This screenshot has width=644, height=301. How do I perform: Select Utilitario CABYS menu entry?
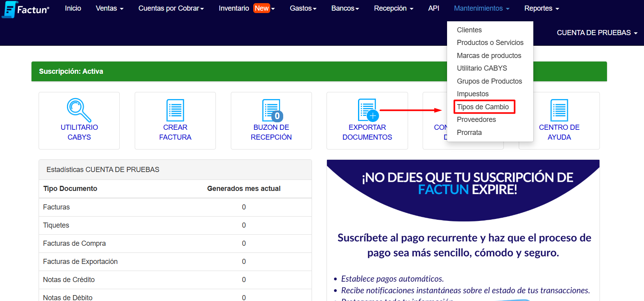482,68
